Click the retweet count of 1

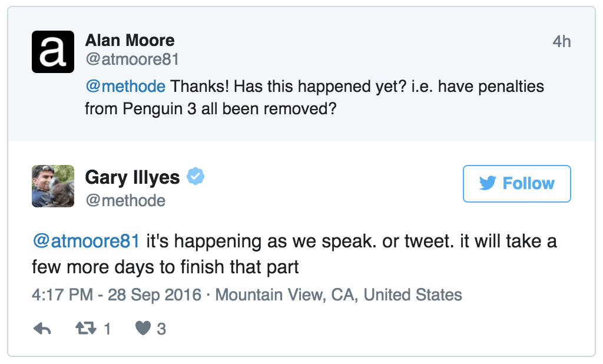pyautogui.click(x=107, y=329)
